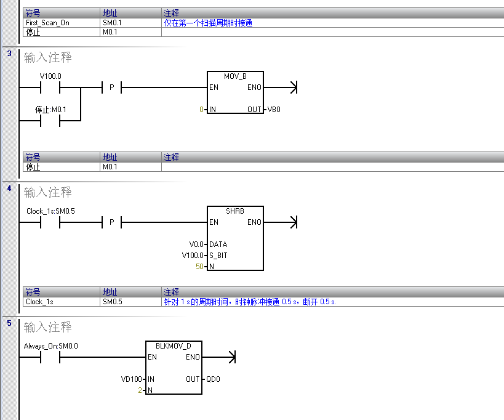504x420 pixels.
Task: Click the VB0 output operand of MOV_B
Action: click(274, 110)
